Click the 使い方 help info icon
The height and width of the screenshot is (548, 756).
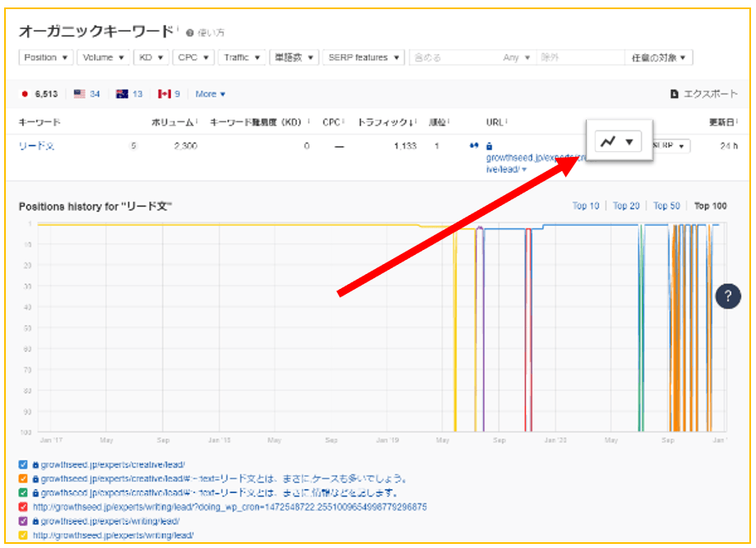[190, 32]
